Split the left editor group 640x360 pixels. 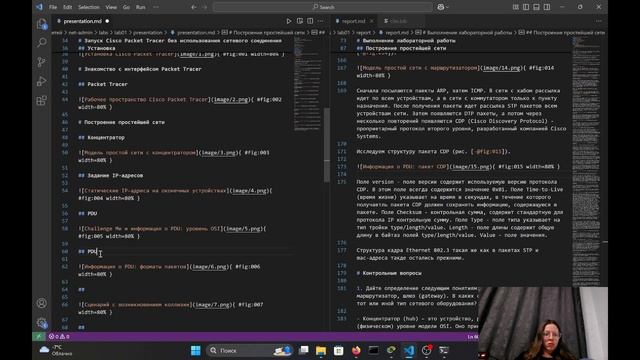point(310,21)
